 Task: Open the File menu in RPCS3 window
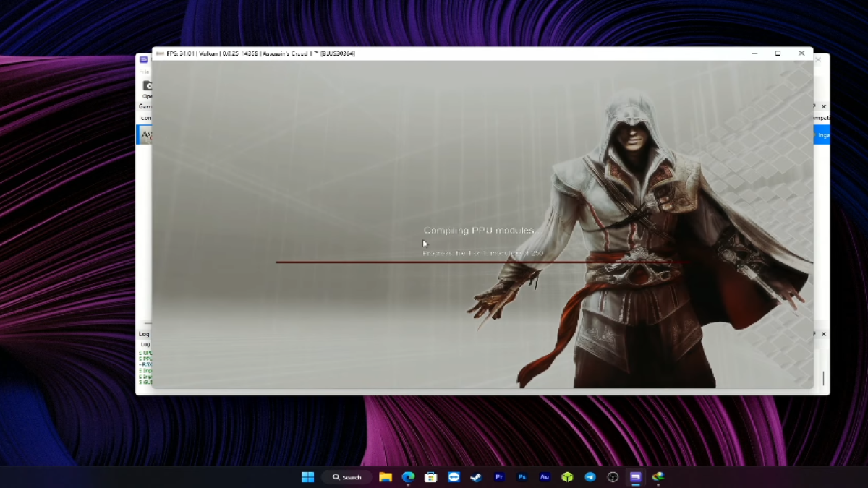(x=144, y=72)
